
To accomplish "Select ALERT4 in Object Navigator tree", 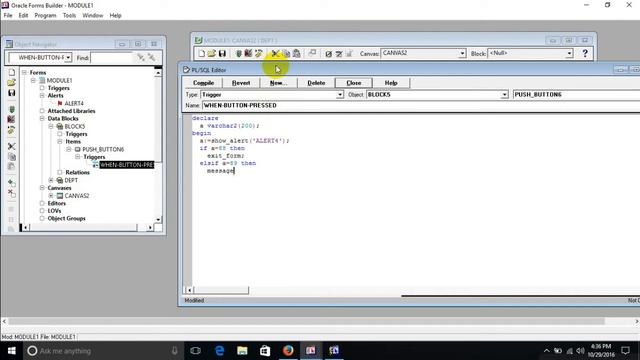I will [74, 103].
